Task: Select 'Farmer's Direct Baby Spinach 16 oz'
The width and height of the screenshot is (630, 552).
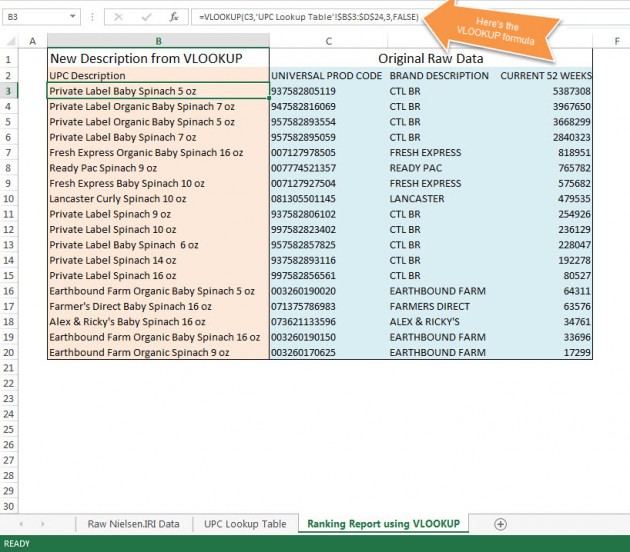Action: click(158, 307)
